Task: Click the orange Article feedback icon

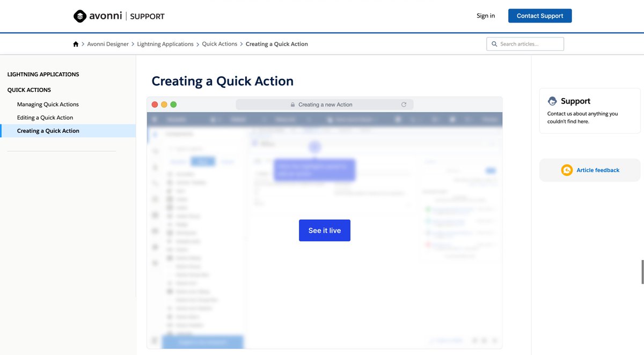Action: point(567,170)
